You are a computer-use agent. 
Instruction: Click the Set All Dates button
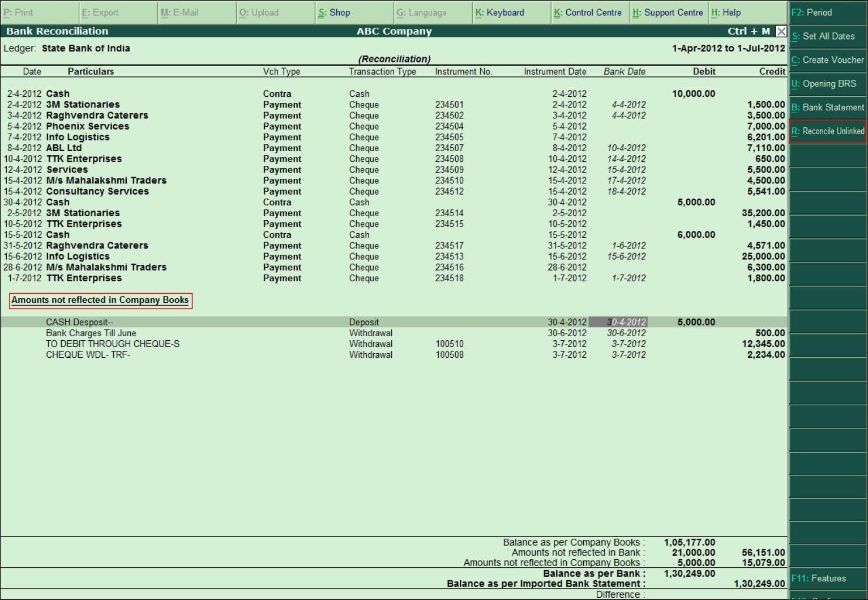pos(828,36)
